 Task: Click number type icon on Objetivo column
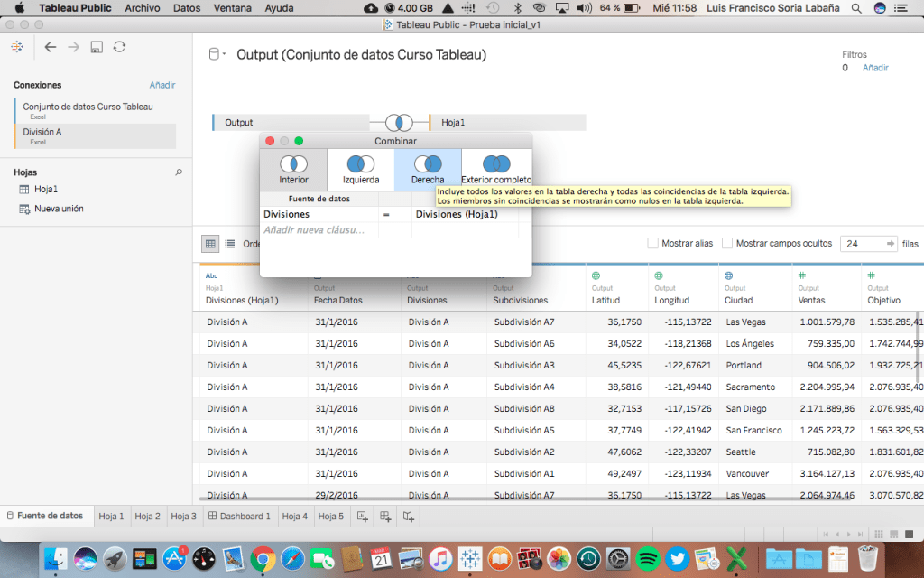[x=871, y=275]
